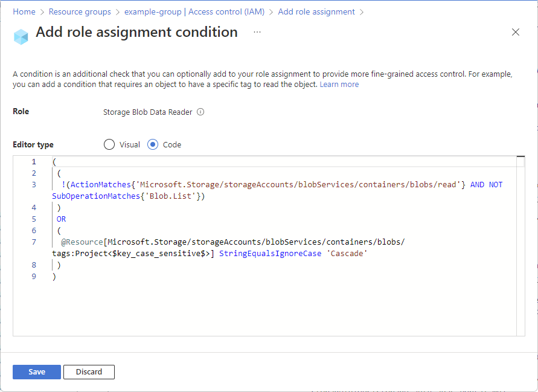This screenshot has height=392, width=538.
Task: Click the 'Cascade' string value in the editor
Action: pos(347,253)
